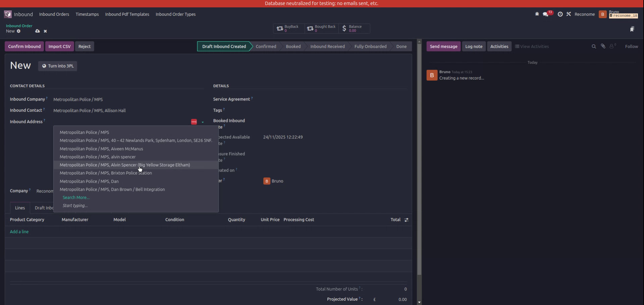
Task: Click the Confirm Inbound button
Action: 24,46
